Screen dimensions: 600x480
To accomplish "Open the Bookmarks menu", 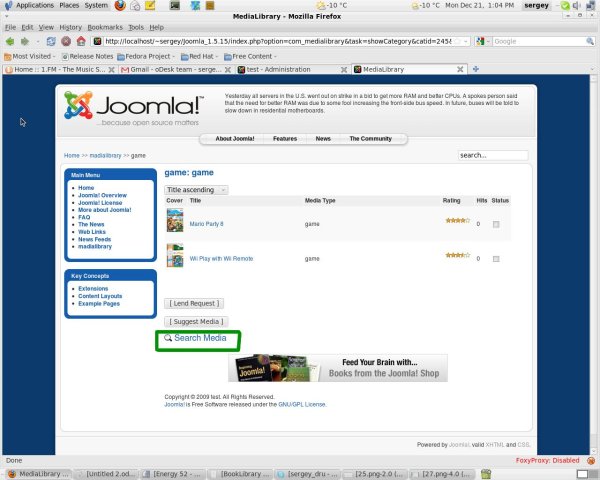I will [x=105, y=27].
